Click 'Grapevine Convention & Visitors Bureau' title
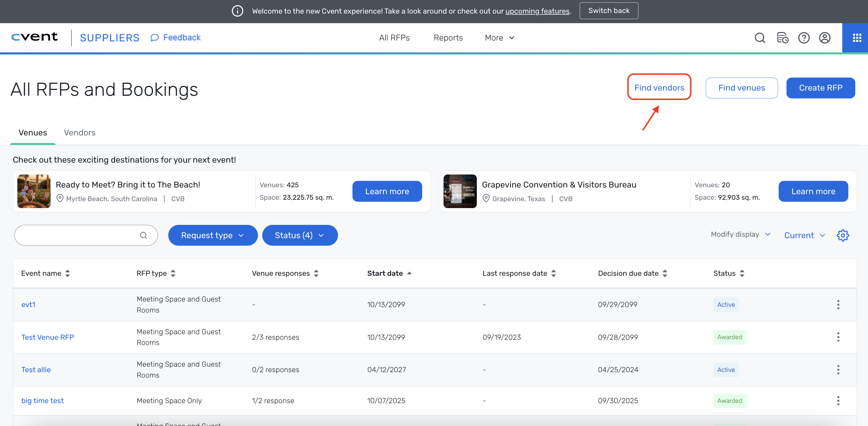868x426 pixels. 559,185
